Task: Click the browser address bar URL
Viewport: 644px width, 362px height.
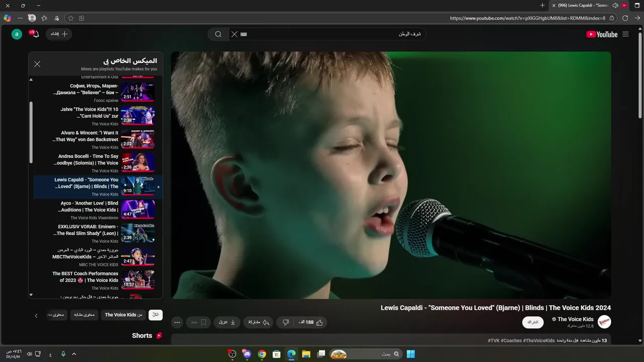Action: coord(527,18)
